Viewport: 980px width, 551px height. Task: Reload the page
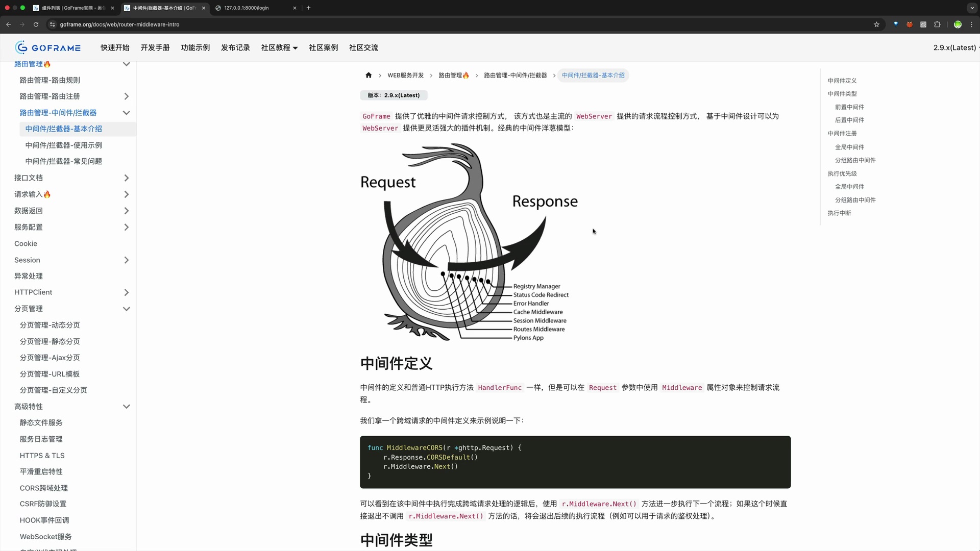[x=36, y=24]
